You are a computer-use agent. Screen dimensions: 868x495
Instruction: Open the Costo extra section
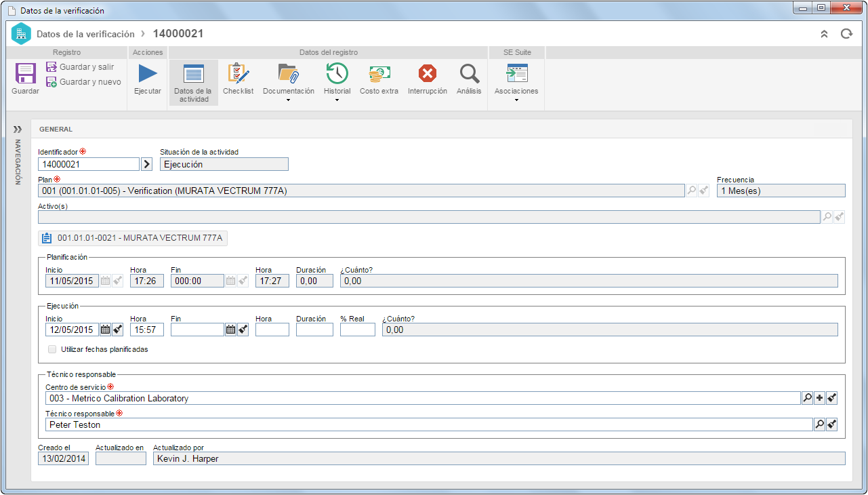coord(379,79)
